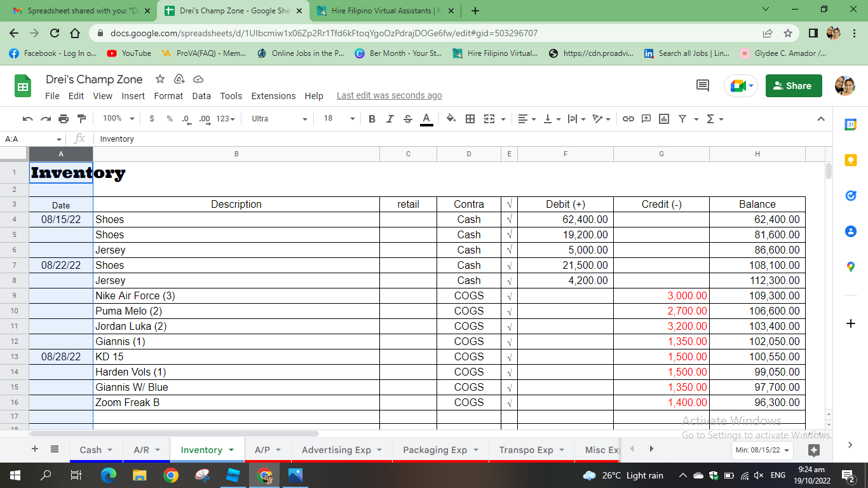The width and height of the screenshot is (868, 488).
Task: Expand the text rotation dropdown
Action: 601,119
